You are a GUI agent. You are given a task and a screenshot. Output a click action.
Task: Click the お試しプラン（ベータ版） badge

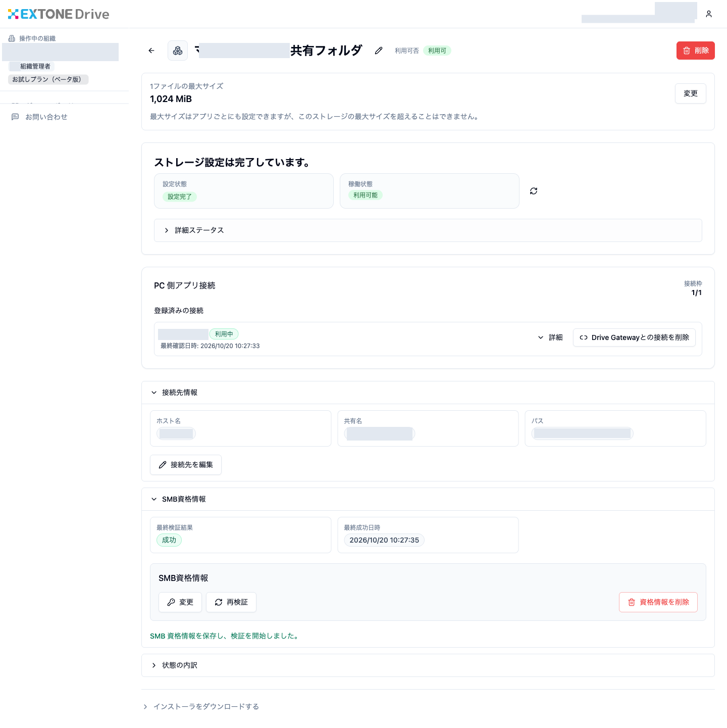(x=48, y=79)
